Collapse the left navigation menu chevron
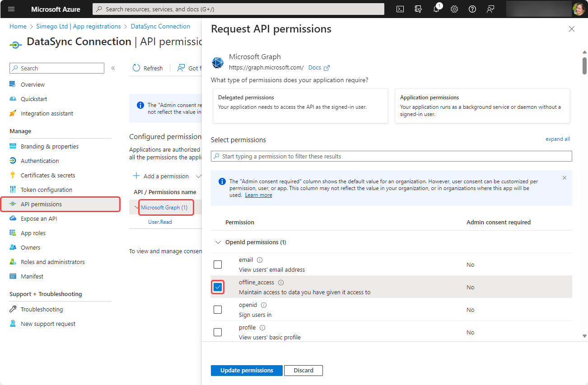 [113, 68]
